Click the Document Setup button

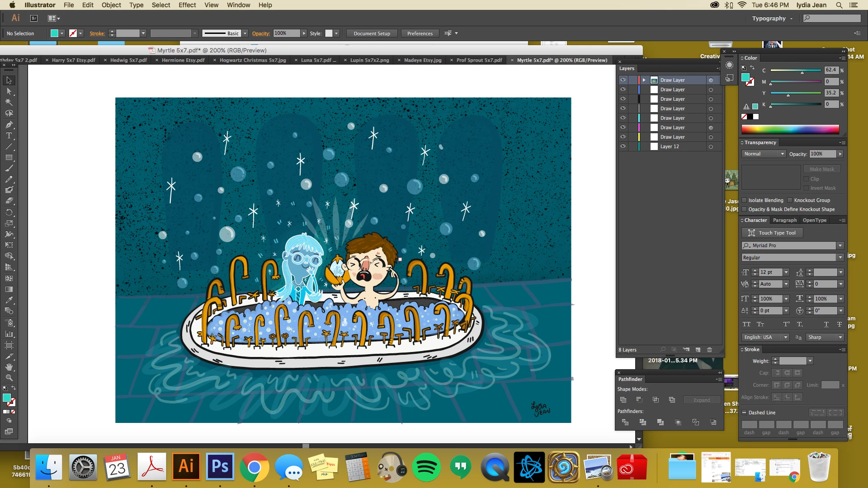pos(372,33)
